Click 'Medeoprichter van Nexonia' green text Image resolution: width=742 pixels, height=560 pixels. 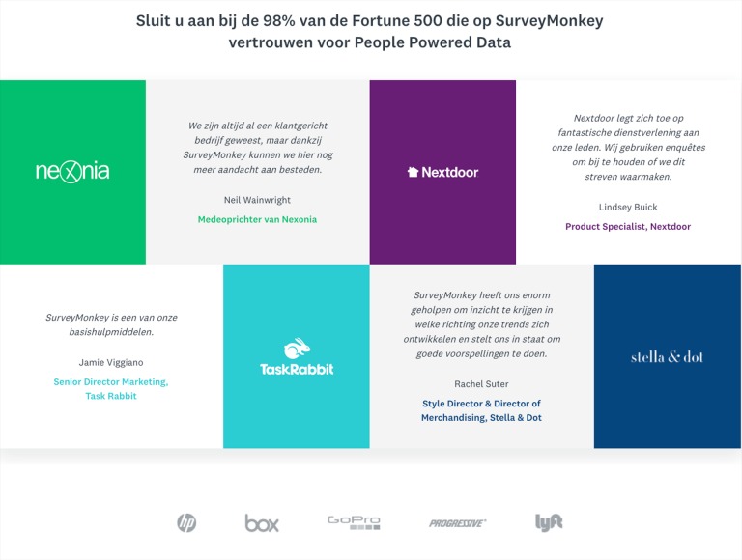tap(257, 220)
